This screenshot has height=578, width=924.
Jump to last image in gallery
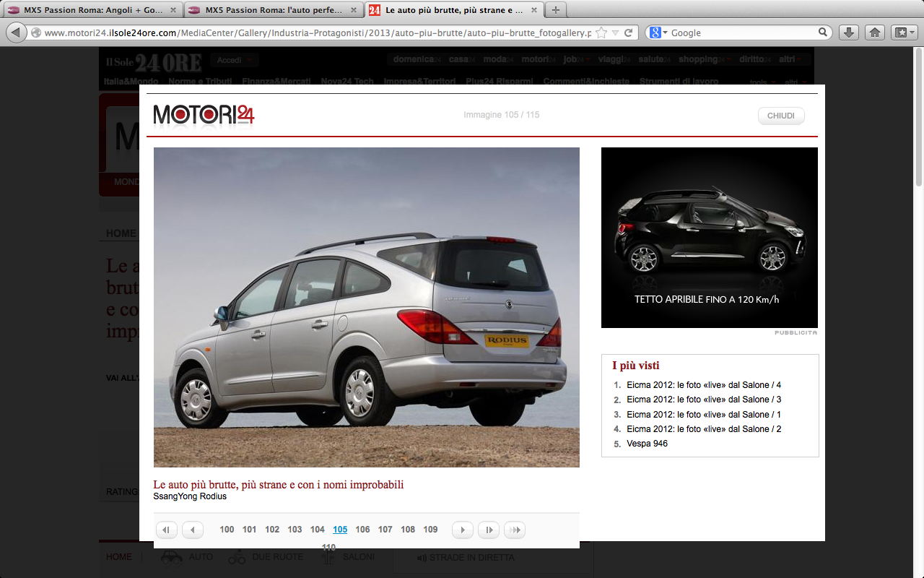pyautogui.click(x=515, y=530)
